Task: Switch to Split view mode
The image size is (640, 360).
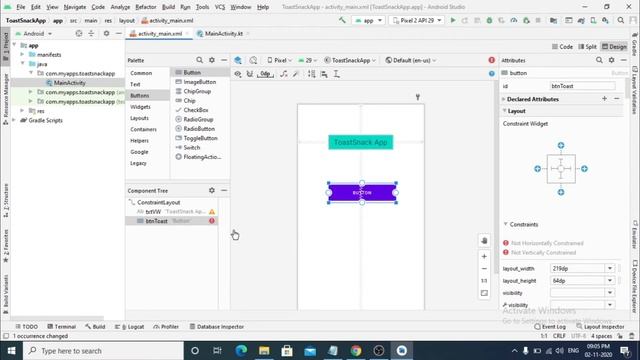Action: [587, 47]
